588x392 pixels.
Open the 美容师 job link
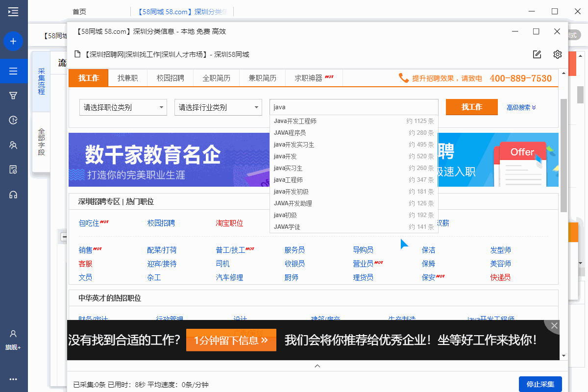[x=500, y=264]
